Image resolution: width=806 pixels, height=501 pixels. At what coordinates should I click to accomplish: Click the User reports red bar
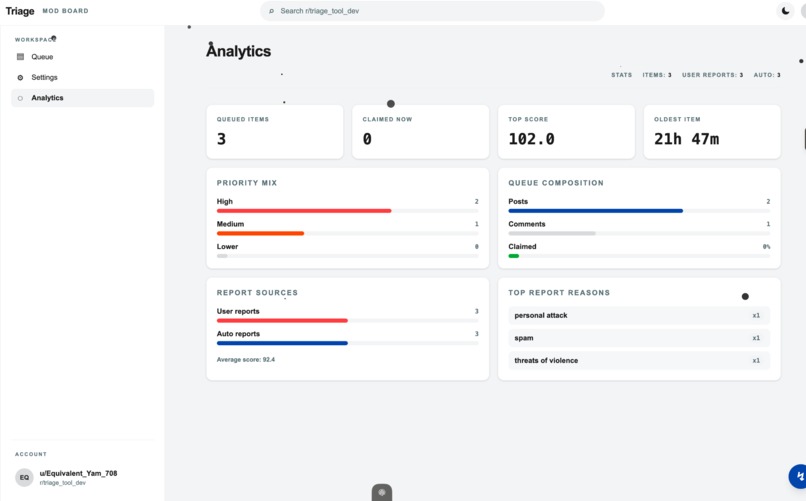282,321
